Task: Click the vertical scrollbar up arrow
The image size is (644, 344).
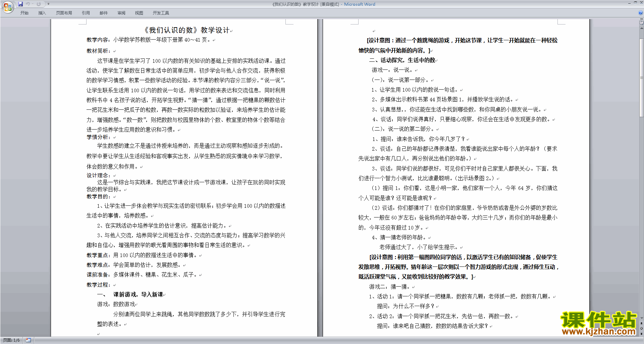Action: tap(642, 28)
